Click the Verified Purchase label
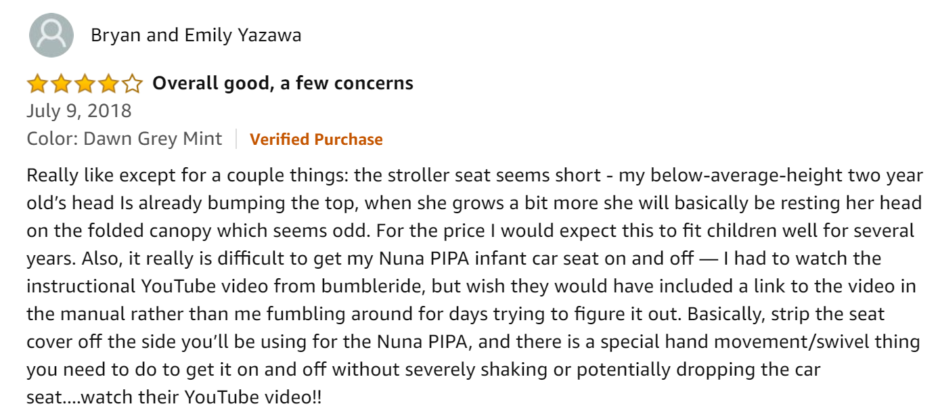 click(316, 139)
